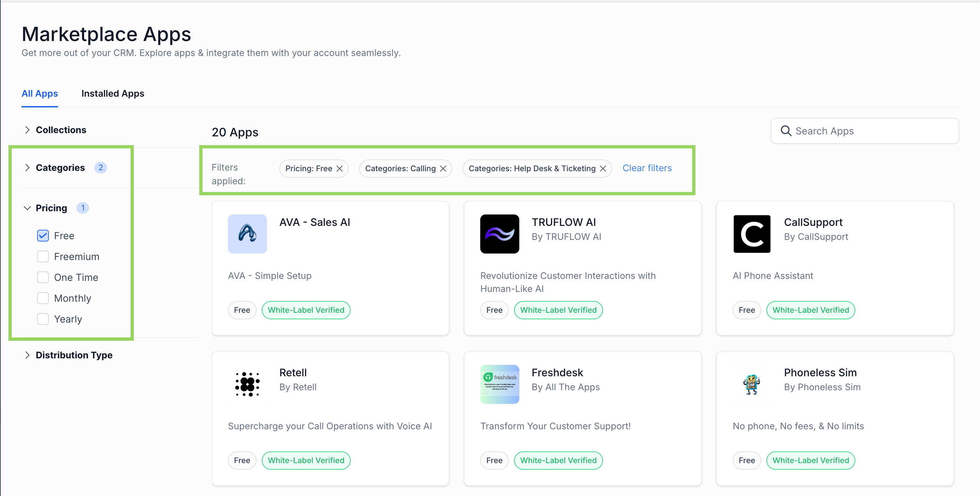
Task: Click the search magnifier icon
Action: pyautogui.click(x=786, y=131)
